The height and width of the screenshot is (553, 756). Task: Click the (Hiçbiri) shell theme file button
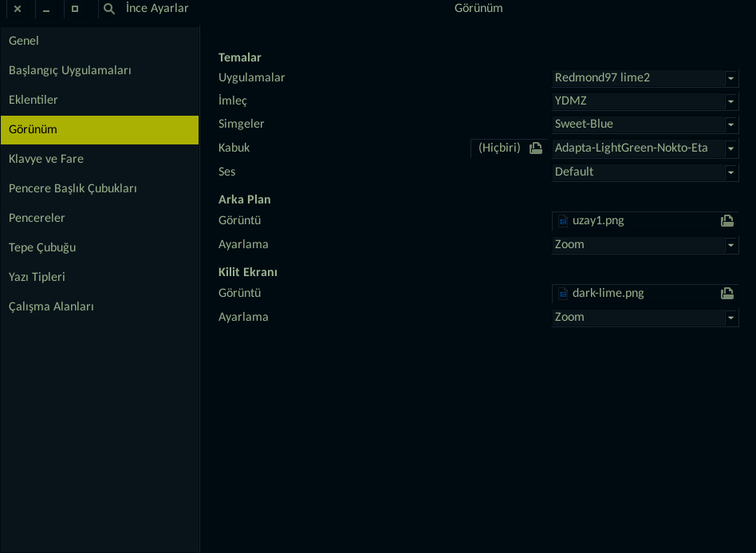tap(509, 148)
